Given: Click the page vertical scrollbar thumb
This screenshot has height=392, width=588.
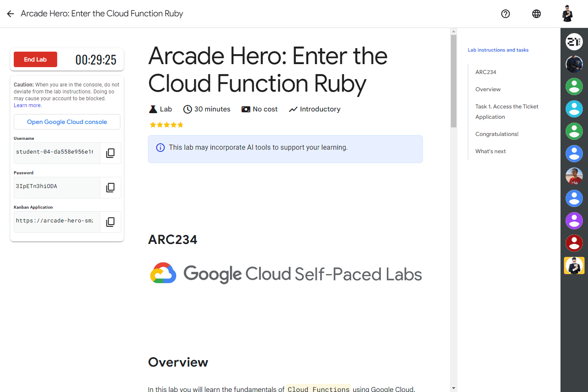Looking at the screenshot, I should pyautogui.click(x=453, y=81).
